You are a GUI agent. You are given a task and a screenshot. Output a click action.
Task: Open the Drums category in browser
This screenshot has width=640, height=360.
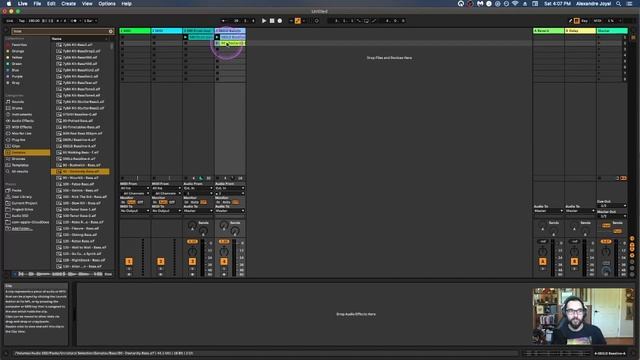17,108
